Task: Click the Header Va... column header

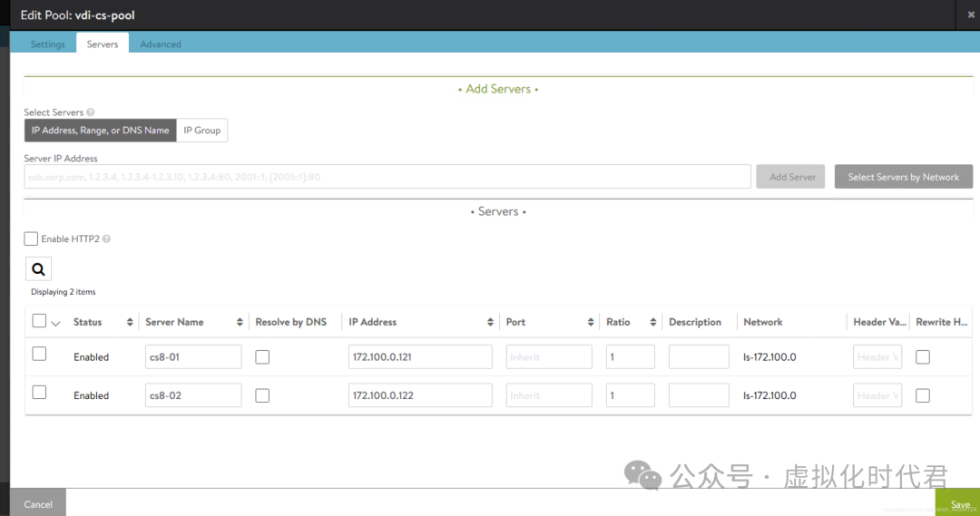Action: click(879, 322)
